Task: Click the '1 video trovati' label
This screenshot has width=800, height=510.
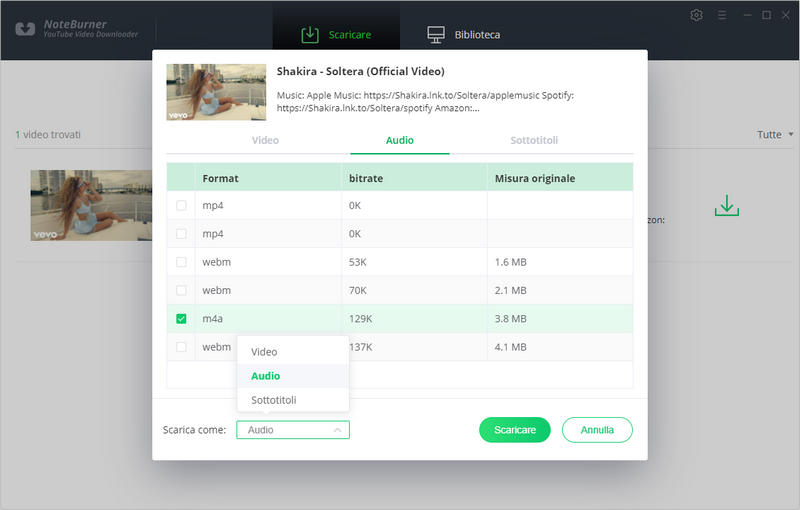Action: pos(48,135)
